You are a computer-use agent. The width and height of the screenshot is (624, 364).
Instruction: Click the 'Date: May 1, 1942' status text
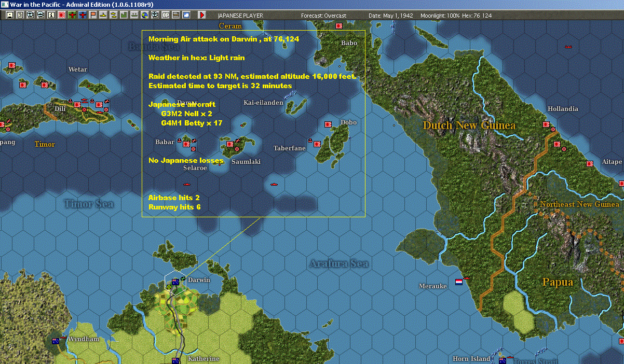(391, 16)
